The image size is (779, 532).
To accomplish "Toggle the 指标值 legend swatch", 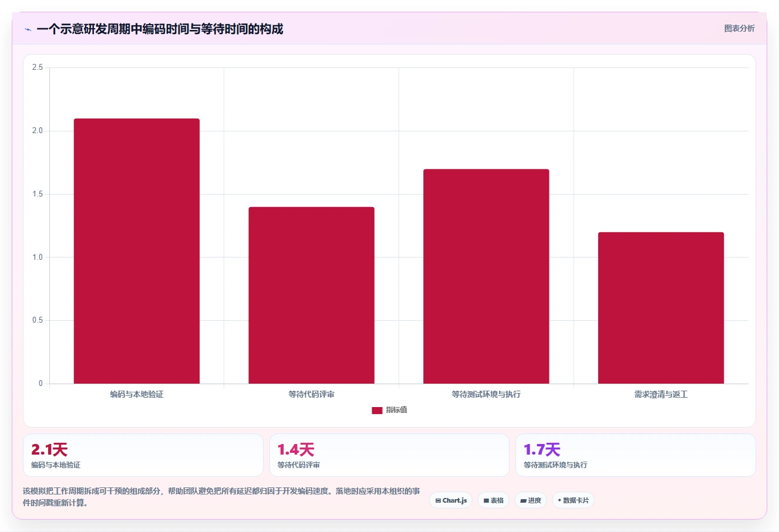I will pos(377,411).
